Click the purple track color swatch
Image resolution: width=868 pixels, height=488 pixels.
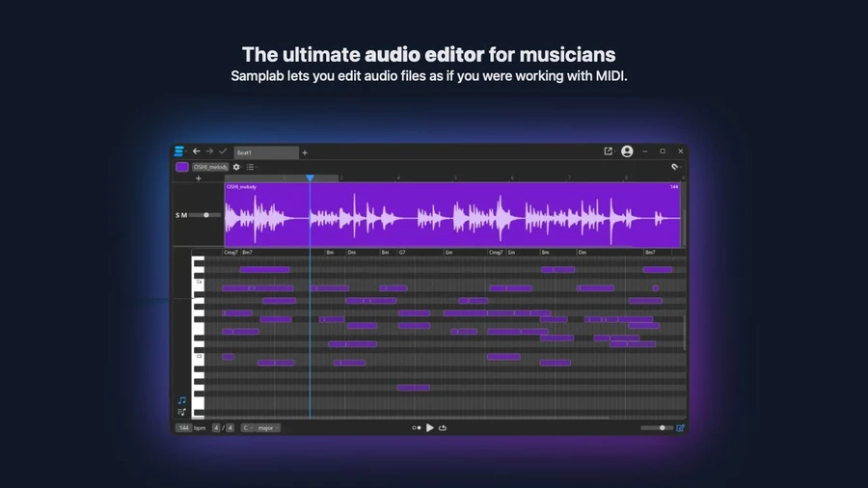pos(182,167)
